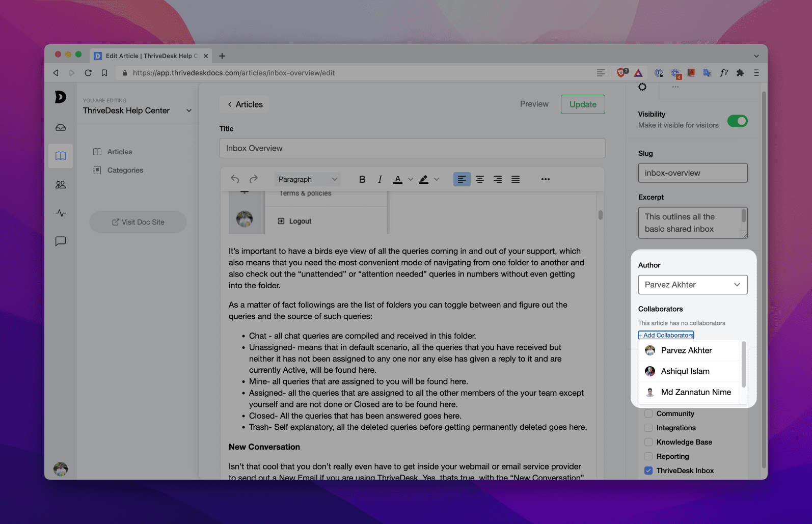Click the Logout item in embedded image
The image size is (812, 524).
point(294,221)
